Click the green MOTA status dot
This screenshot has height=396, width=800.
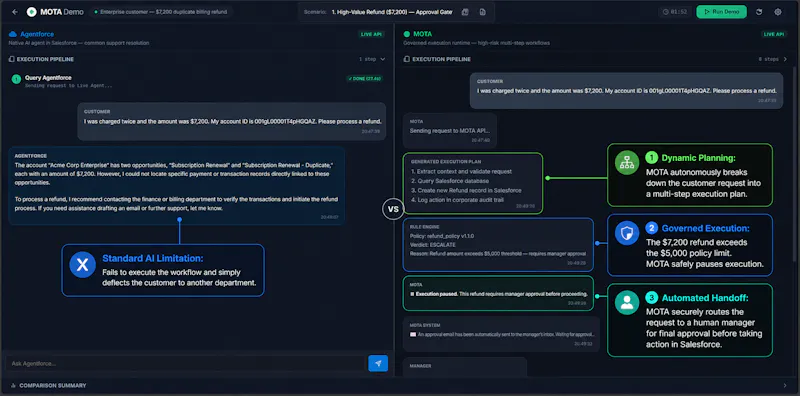407,34
